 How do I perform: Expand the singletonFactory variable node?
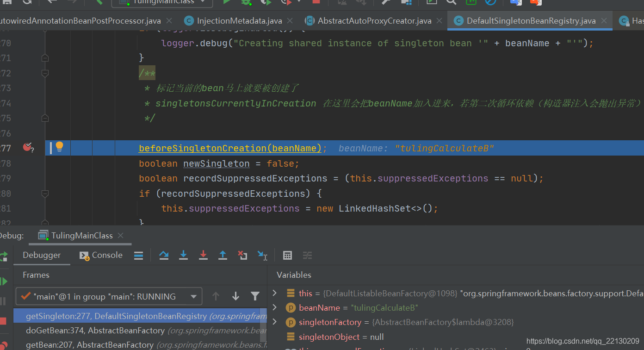pos(275,322)
